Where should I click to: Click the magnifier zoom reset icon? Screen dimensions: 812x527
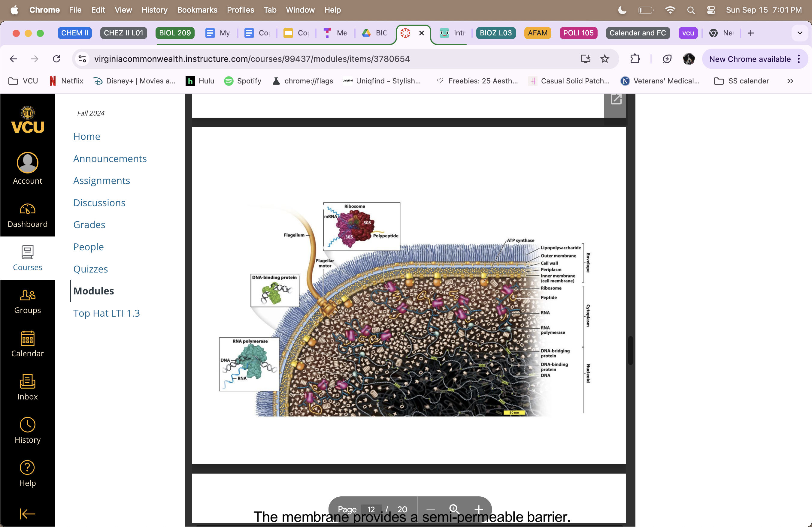pos(454,509)
